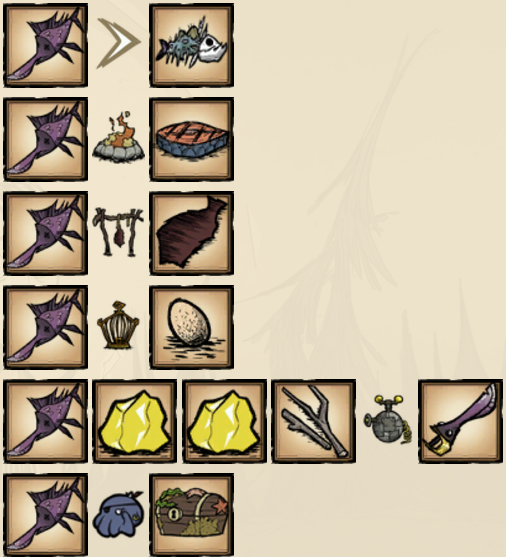The image size is (506, 557).
Task: Select the swordfish next to the arrow
Action: click(45, 45)
